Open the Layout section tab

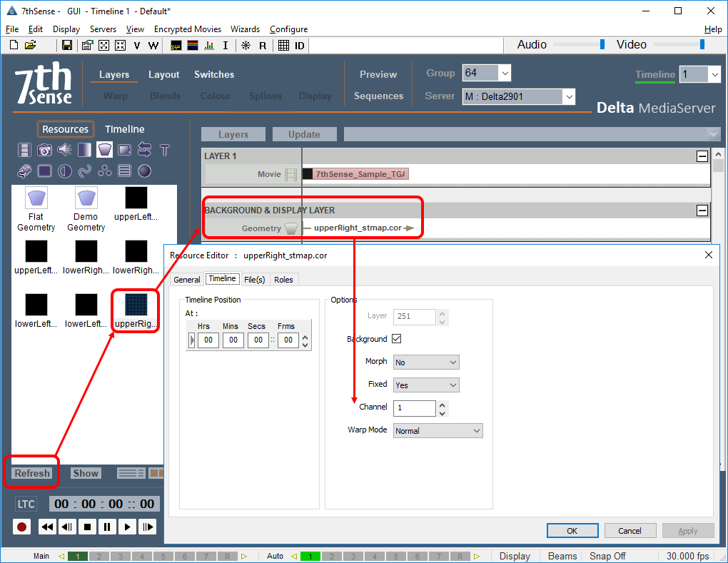tap(163, 74)
